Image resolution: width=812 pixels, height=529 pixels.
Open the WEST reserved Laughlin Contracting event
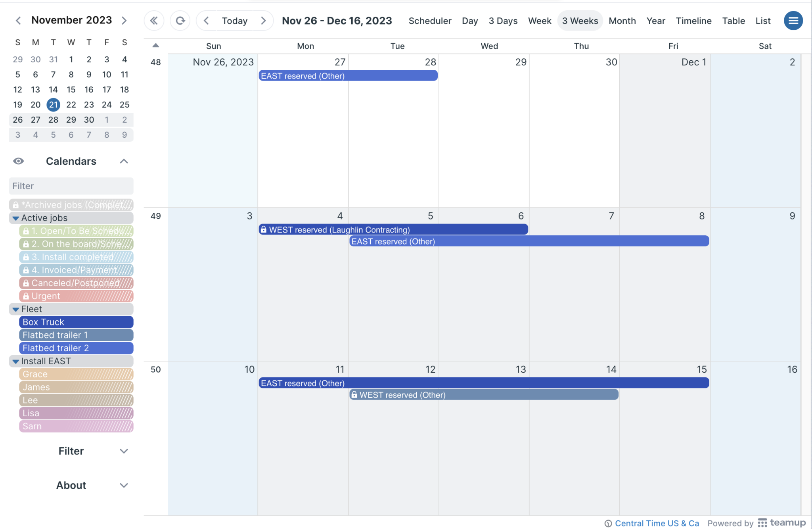(393, 229)
